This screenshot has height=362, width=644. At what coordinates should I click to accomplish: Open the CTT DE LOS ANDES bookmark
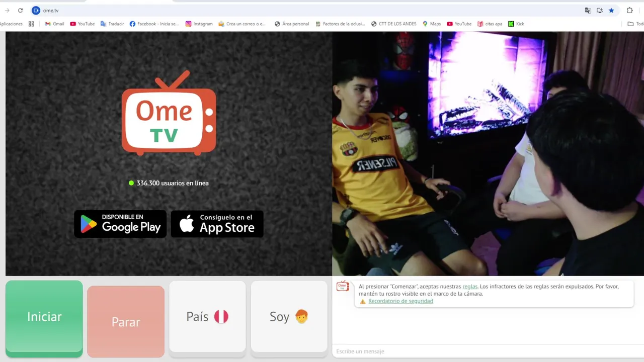(393, 24)
